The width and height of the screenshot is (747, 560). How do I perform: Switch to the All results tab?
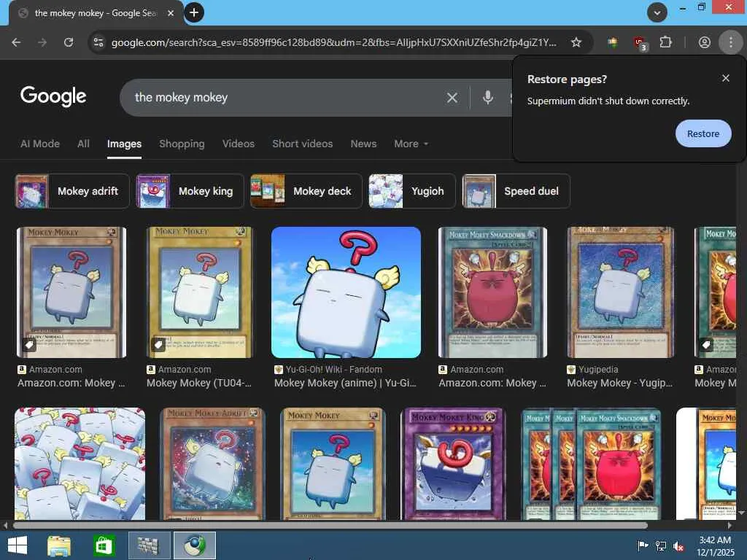click(x=83, y=144)
